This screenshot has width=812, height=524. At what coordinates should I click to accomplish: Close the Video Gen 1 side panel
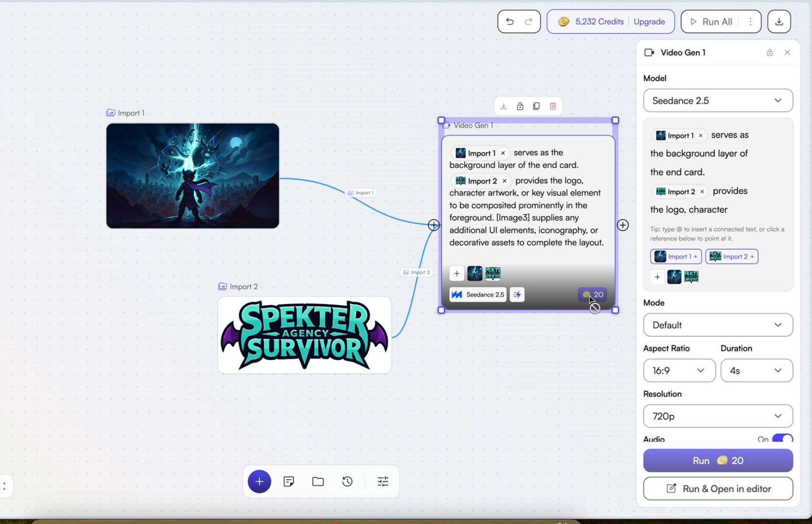pos(787,52)
